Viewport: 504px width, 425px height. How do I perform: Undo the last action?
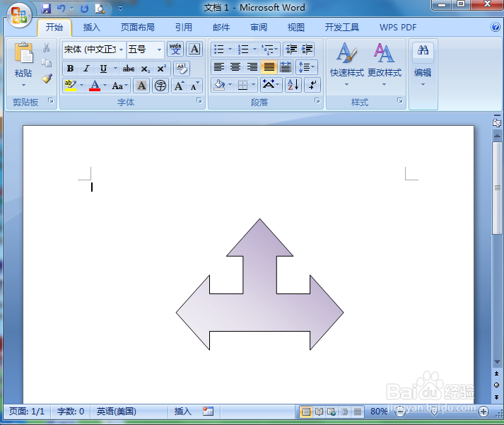pyautogui.click(x=61, y=8)
